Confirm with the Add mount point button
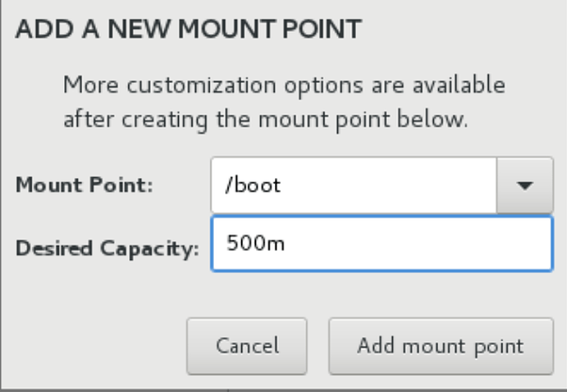Viewport: 567px width, 392px height. (441, 346)
